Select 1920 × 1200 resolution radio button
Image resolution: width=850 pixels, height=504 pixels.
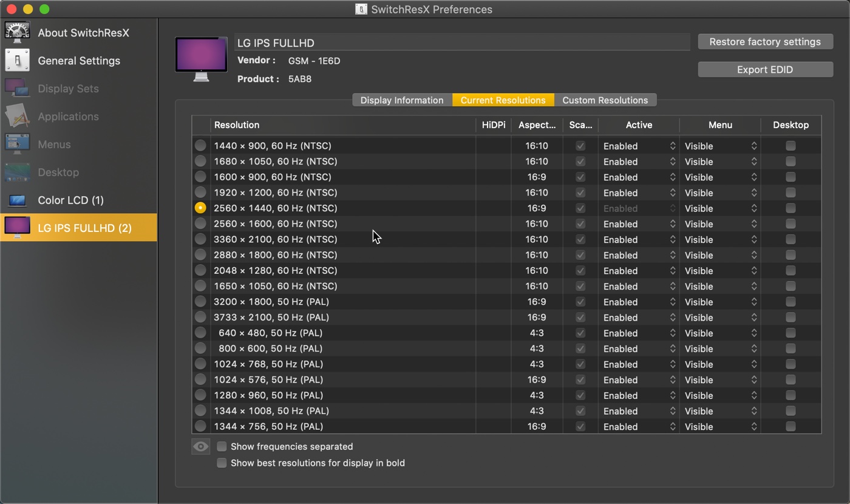[200, 192]
